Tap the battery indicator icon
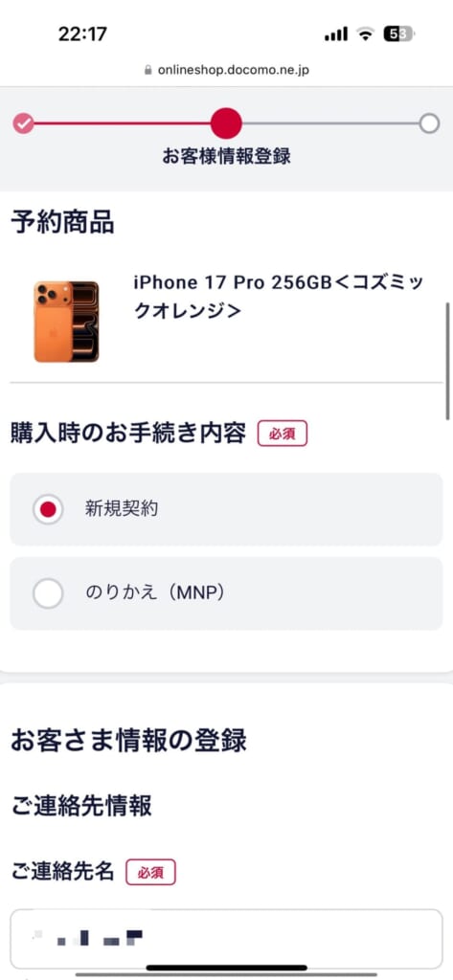 399,34
